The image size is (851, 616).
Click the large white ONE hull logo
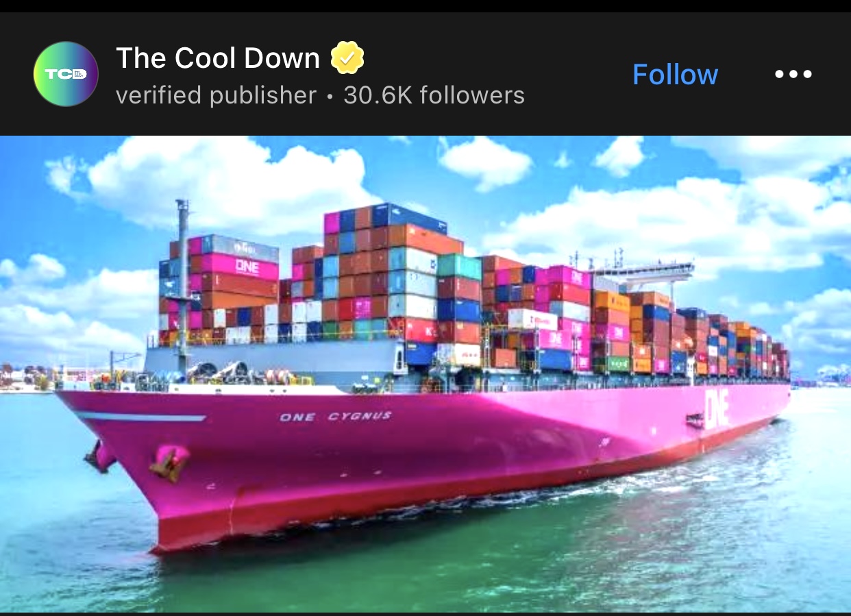717,408
